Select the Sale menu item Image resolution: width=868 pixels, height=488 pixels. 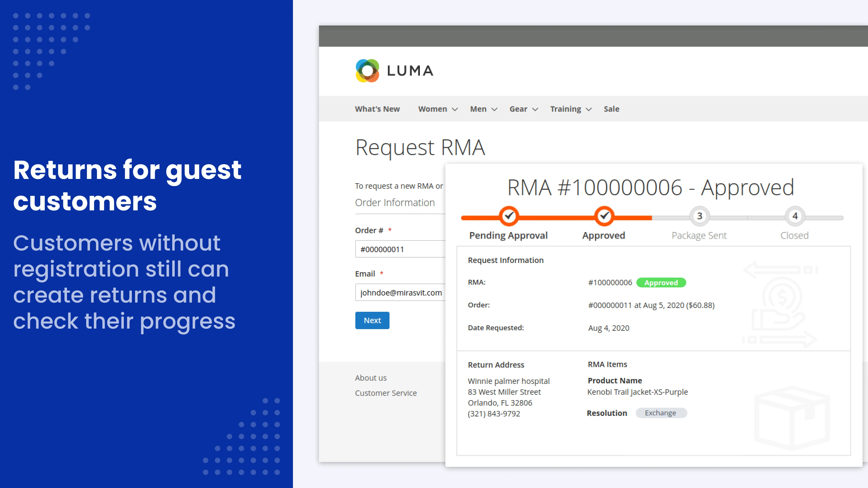click(x=611, y=109)
